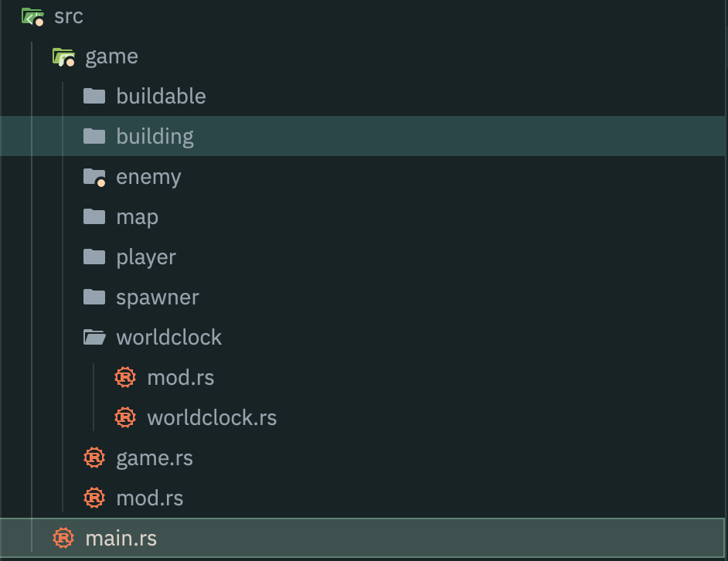Click the src folder icon
The width and height of the screenshot is (728, 561).
(x=32, y=16)
